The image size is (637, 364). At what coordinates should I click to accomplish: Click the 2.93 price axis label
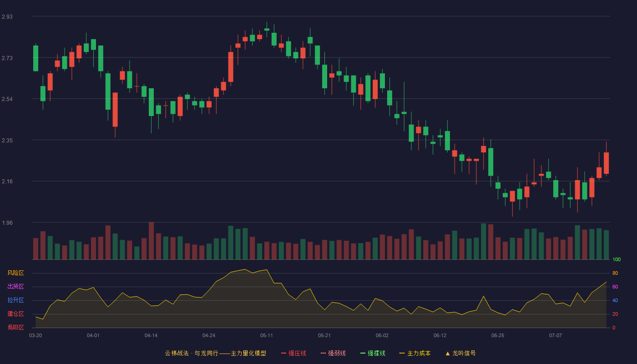pyautogui.click(x=7, y=17)
